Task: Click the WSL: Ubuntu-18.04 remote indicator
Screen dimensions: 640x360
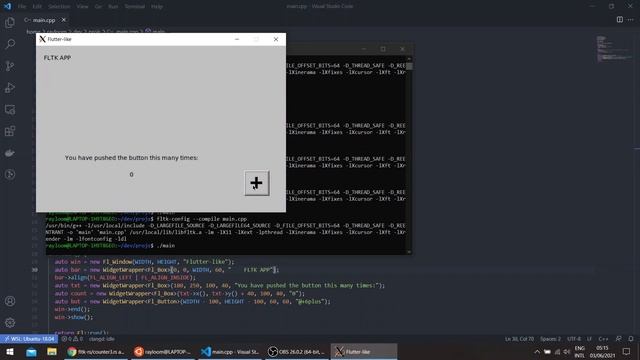Action: click(x=29, y=339)
